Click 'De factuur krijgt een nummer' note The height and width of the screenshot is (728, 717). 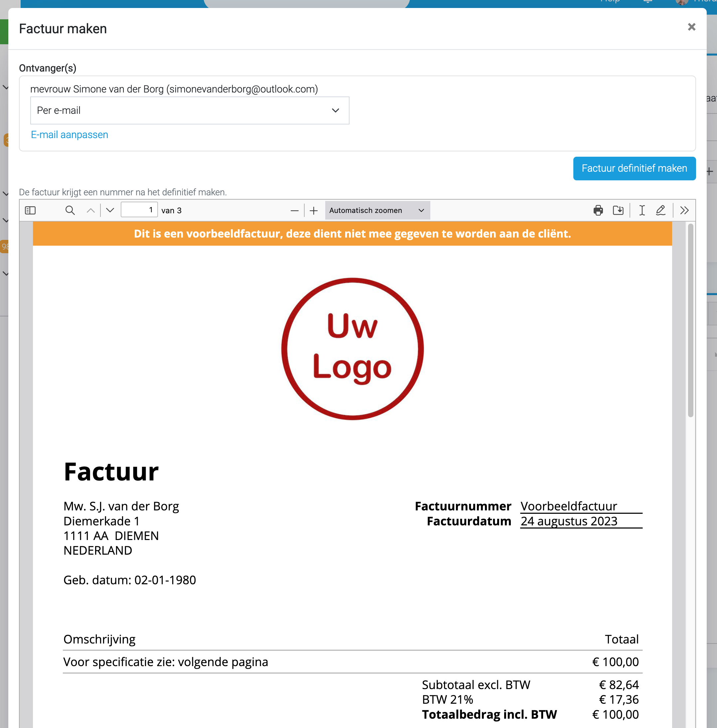pyautogui.click(x=123, y=192)
